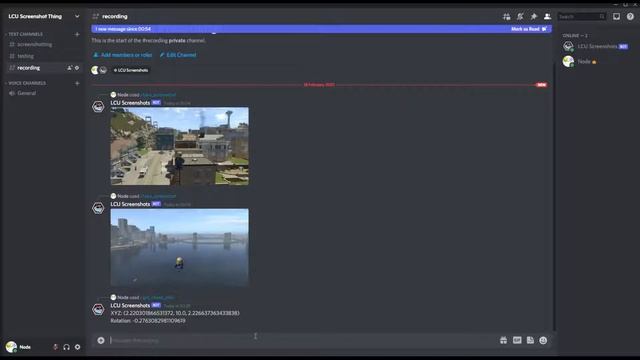Screen dimensions: 640x360
Task: Click the plus attach button in message box
Action: pyautogui.click(x=101, y=340)
